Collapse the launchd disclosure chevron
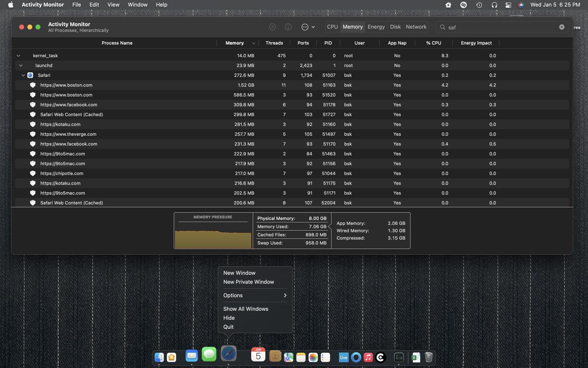Screen dimensions: 588x368 click(21, 65)
